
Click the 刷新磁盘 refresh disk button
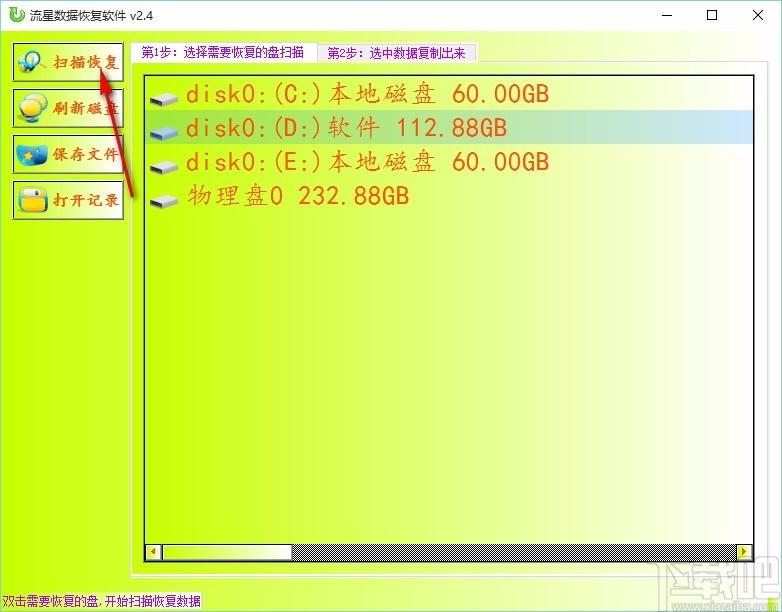(x=68, y=108)
